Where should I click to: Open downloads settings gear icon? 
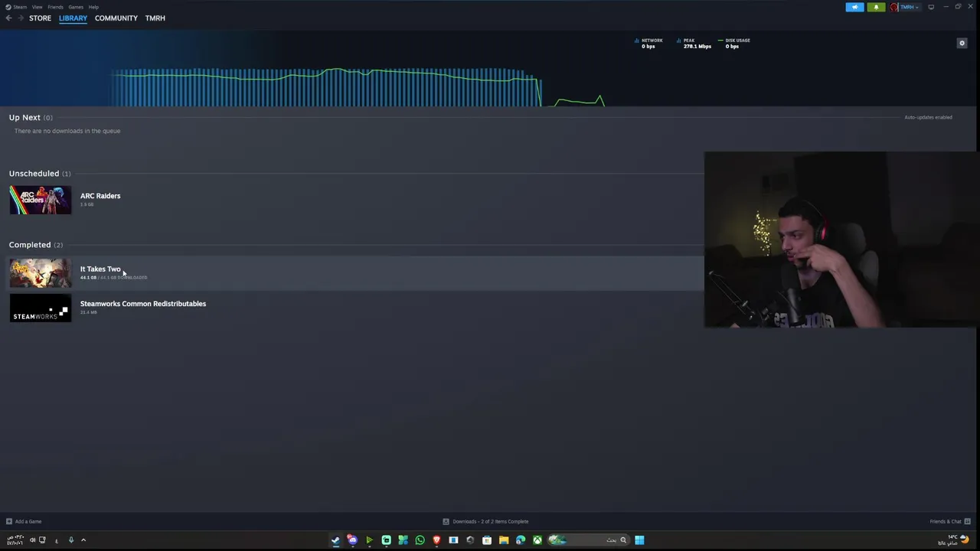[962, 44]
